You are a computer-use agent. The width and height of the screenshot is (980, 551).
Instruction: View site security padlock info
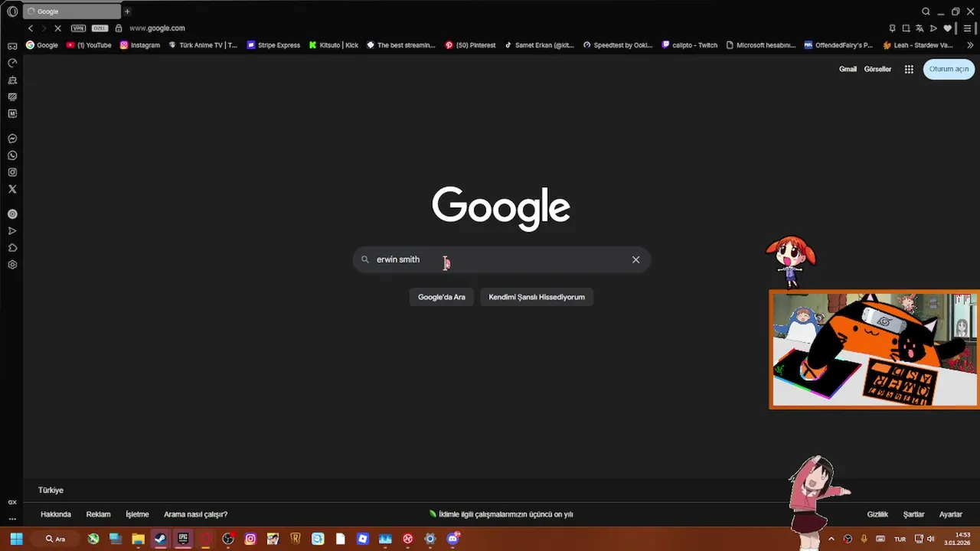(x=119, y=28)
